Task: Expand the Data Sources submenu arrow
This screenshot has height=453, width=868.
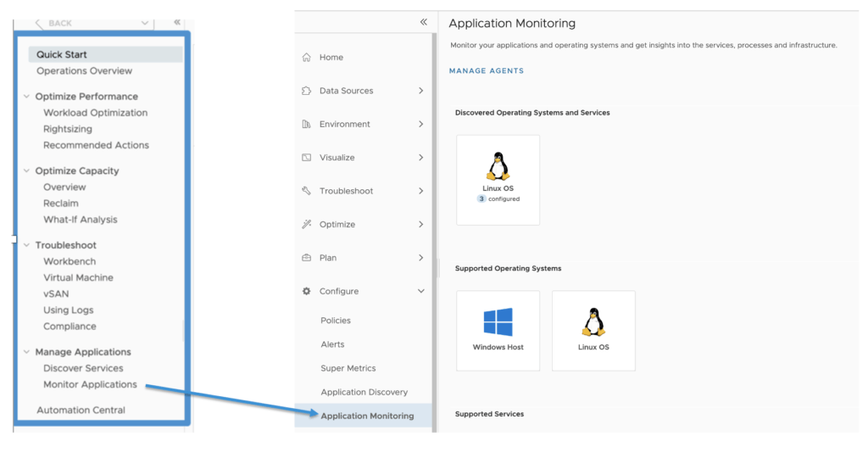Action: click(x=420, y=91)
